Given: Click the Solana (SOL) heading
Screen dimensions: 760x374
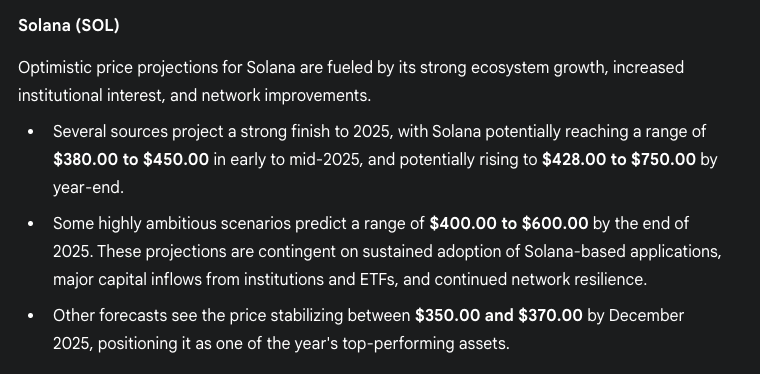Looking at the screenshot, I should tap(69, 26).
